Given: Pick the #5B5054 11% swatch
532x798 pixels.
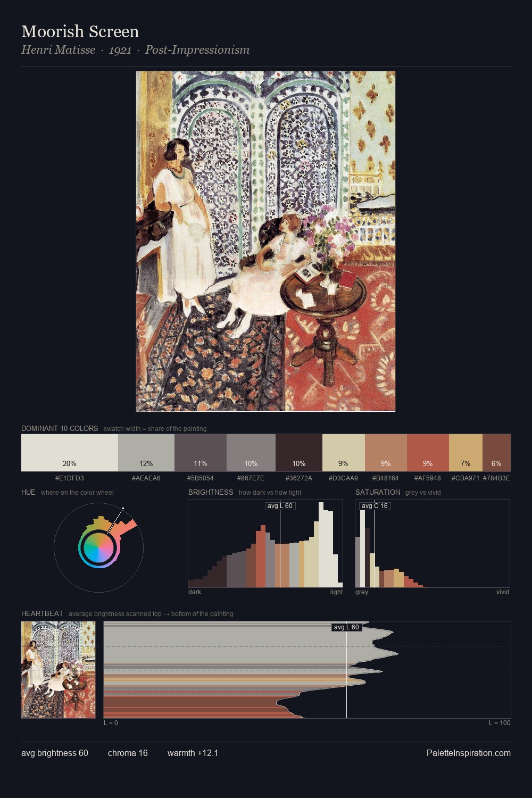Looking at the screenshot, I should [x=201, y=453].
